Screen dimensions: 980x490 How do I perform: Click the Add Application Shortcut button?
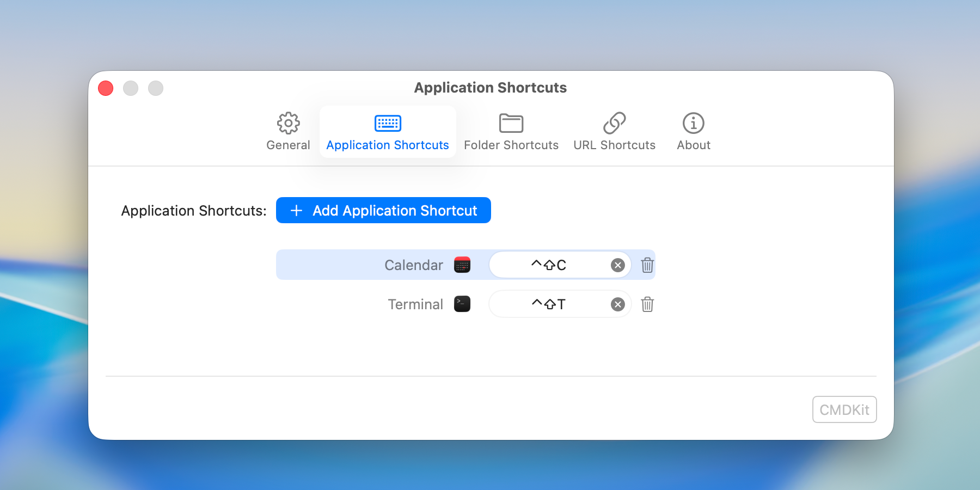click(383, 210)
